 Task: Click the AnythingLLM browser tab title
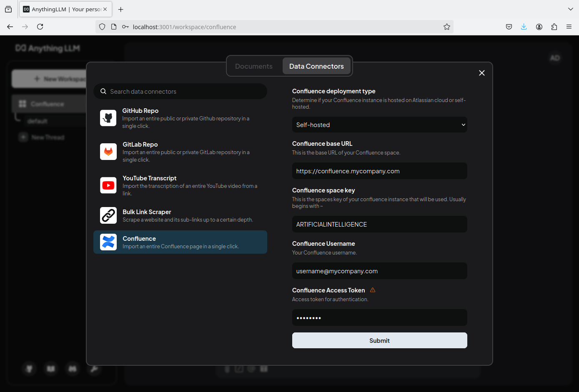point(66,9)
